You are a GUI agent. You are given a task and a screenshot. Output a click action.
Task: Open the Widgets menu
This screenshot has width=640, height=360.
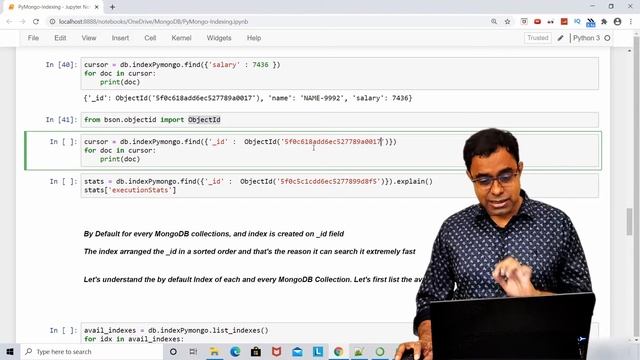click(x=219, y=38)
